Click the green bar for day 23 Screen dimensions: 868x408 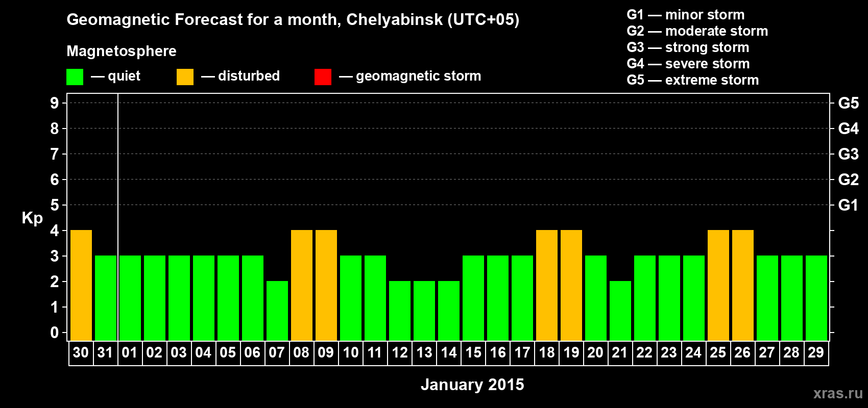tap(669, 298)
